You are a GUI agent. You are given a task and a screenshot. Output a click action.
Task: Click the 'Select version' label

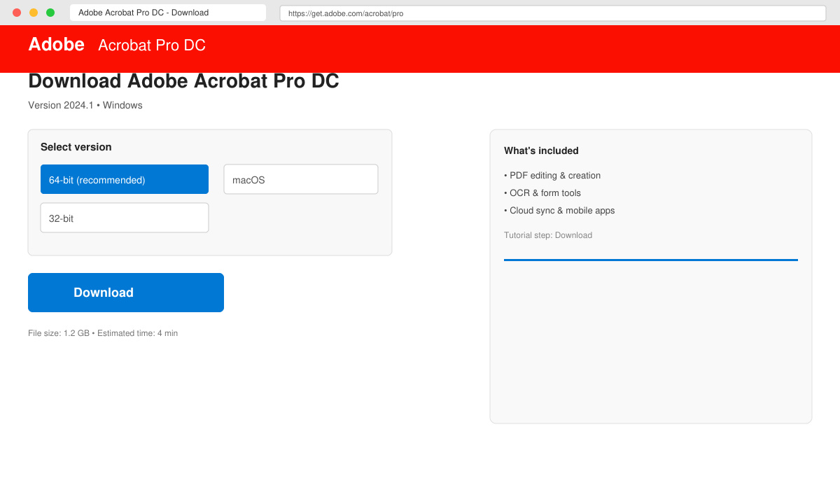(76, 147)
